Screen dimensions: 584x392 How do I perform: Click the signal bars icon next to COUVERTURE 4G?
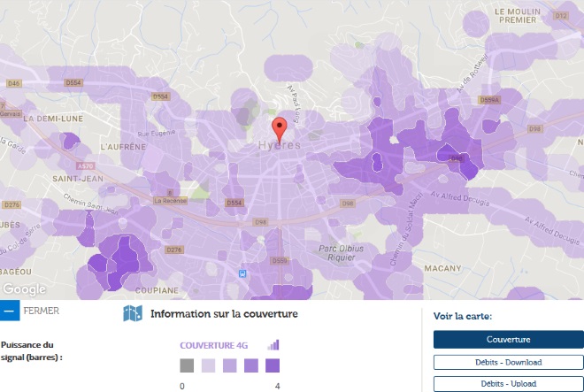coord(273,345)
